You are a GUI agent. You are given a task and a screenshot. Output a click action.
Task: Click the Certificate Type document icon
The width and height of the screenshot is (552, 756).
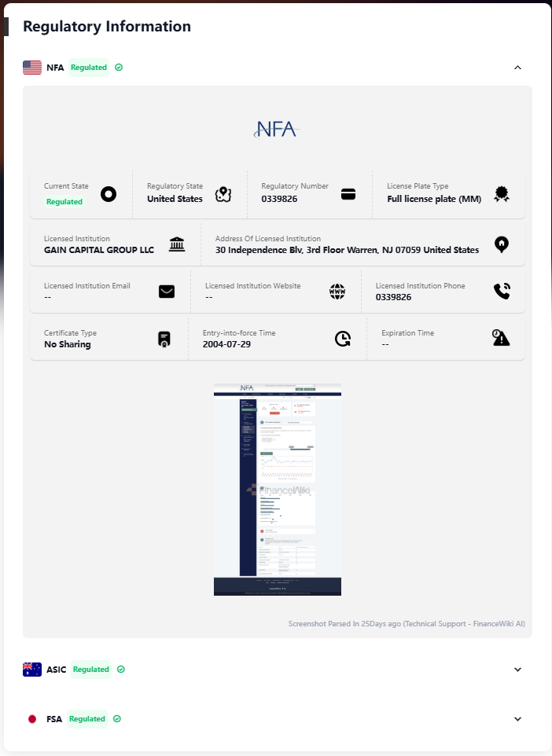click(x=164, y=339)
